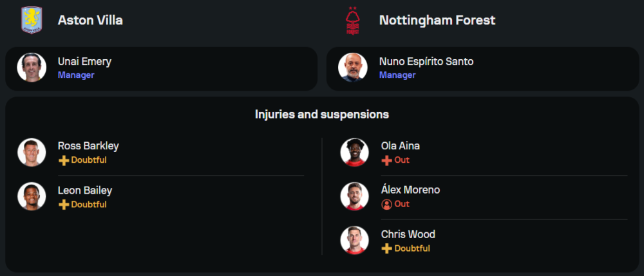Image resolution: width=644 pixels, height=276 pixels.
Task: Click the Chris Wood player name
Action: pyautogui.click(x=408, y=234)
